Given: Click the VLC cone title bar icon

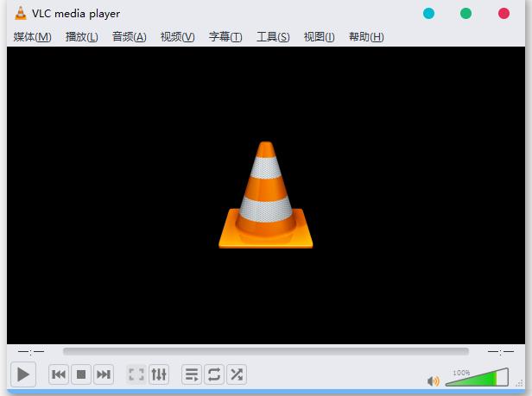Looking at the screenshot, I should [21, 13].
